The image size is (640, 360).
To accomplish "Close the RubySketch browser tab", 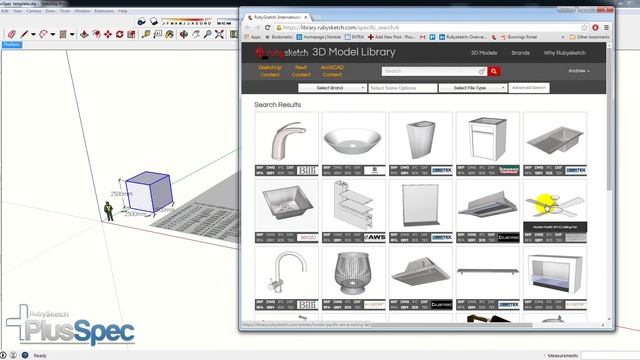I will [305, 17].
